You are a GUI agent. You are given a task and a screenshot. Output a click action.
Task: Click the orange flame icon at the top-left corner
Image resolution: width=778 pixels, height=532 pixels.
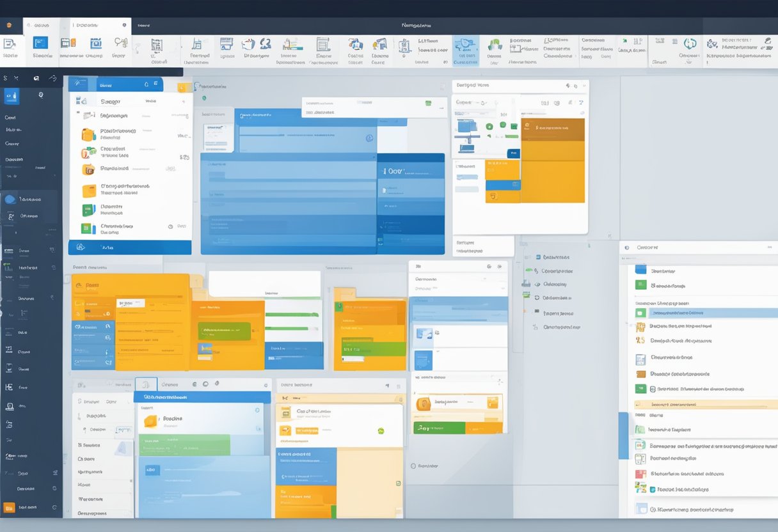(x=10, y=24)
